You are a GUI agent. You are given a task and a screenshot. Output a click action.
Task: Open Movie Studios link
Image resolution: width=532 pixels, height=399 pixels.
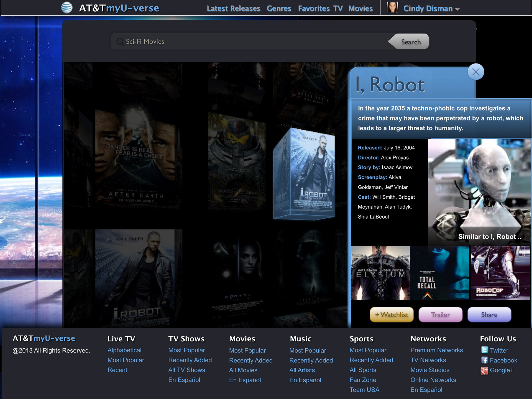(x=430, y=370)
